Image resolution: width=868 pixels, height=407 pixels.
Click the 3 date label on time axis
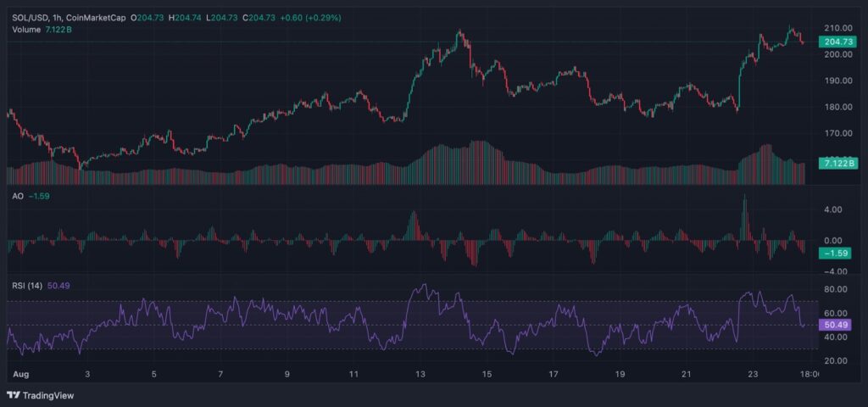coord(87,374)
